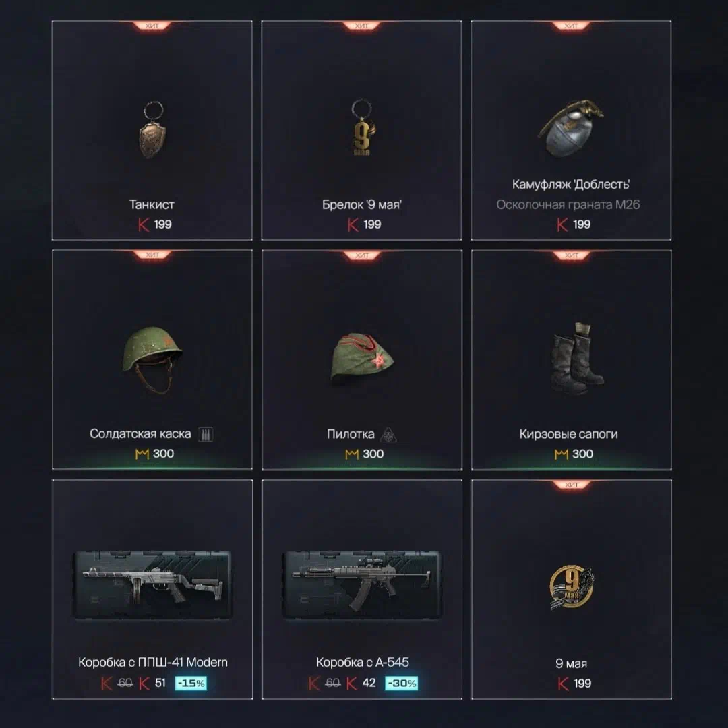
Task: Click the ammo class icon next to Солдатская каска
Action: tap(206, 434)
